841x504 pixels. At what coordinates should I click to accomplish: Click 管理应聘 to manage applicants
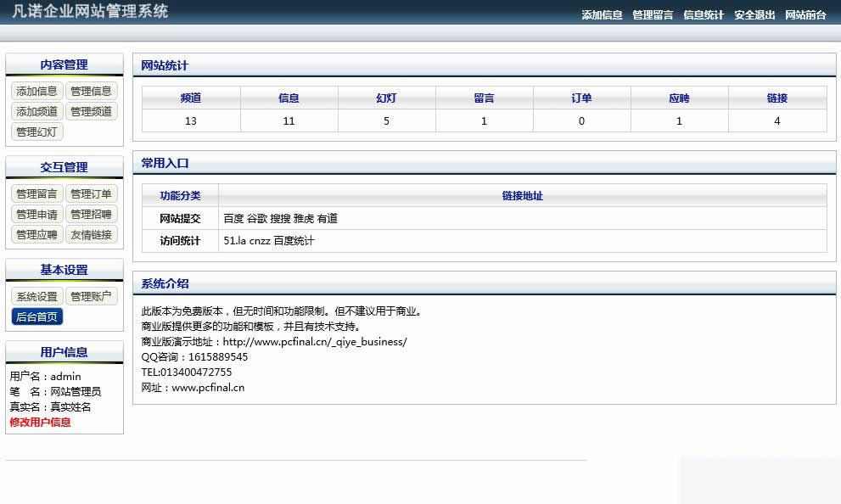coord(36,234)
